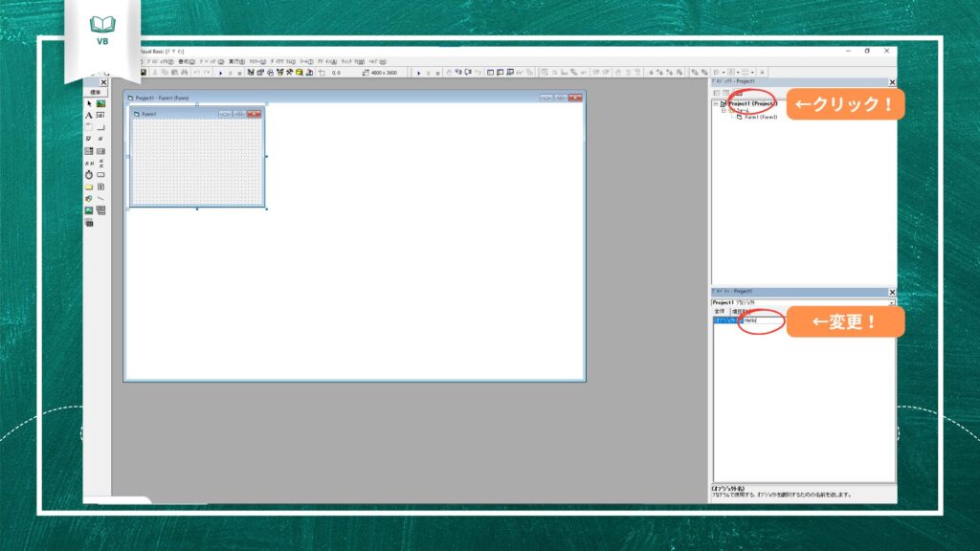The width and height of the screenshot is (980, 551).
Task: Toggle a breakpoint with the hand icon
Action: pos(449,73)
